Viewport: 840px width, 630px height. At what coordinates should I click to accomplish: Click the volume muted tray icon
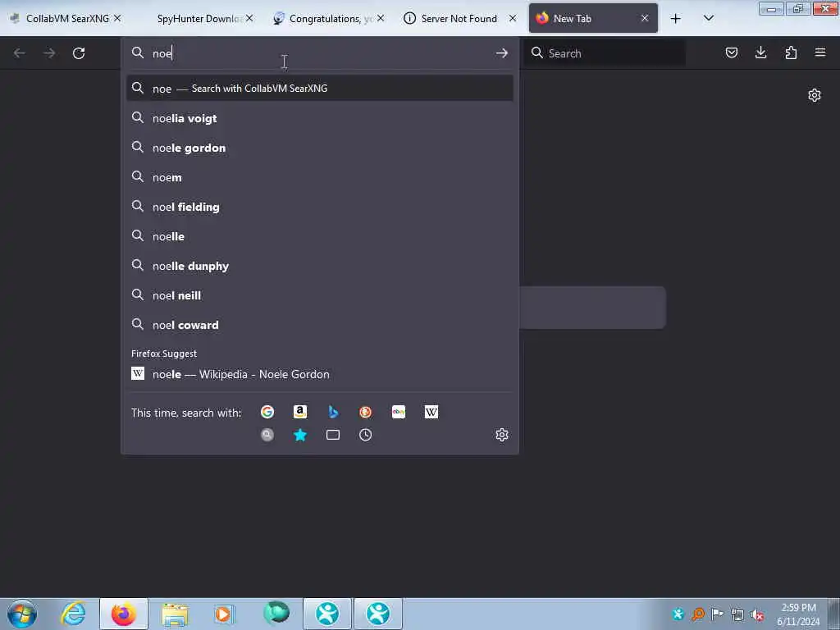point(757,614)
